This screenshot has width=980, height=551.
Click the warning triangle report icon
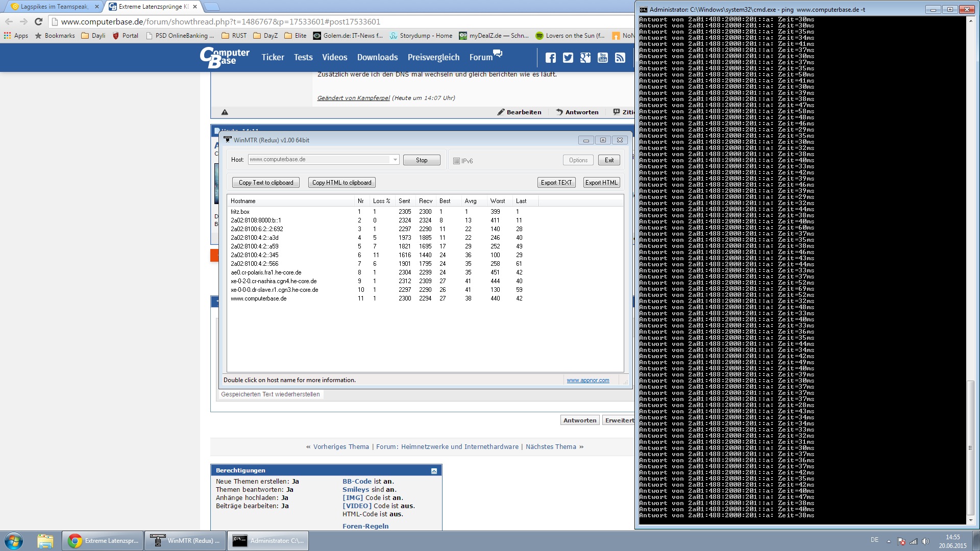(x=225, y=112)
